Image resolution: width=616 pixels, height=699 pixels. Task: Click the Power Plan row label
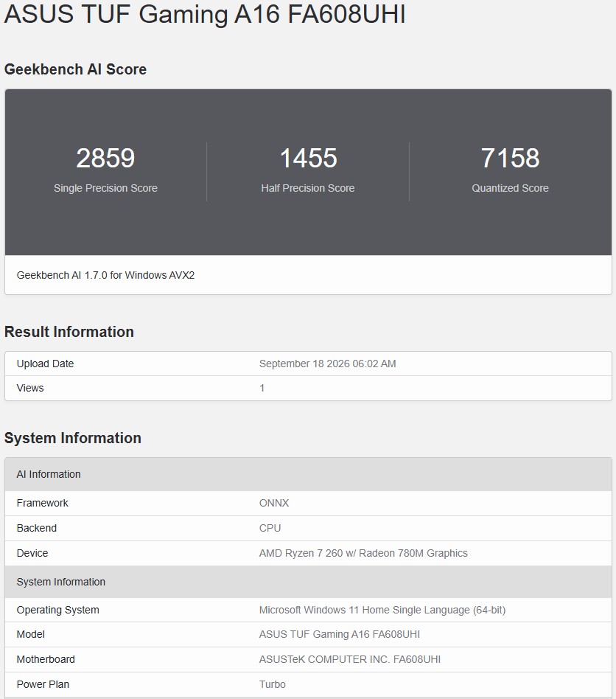(43, 684)
